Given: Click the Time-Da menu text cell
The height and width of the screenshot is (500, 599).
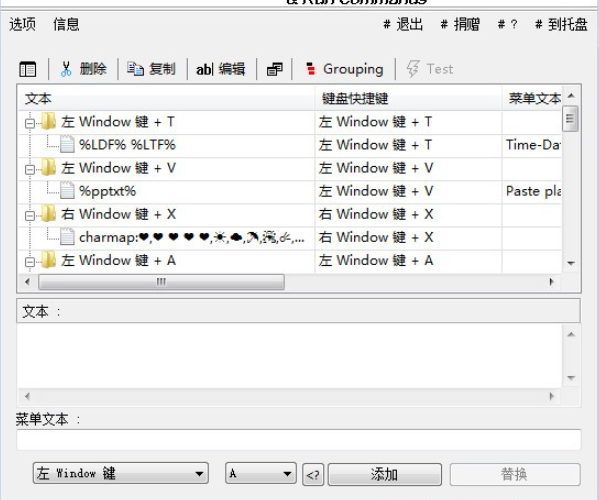Looking at the screenshot, I should (532, 145).
